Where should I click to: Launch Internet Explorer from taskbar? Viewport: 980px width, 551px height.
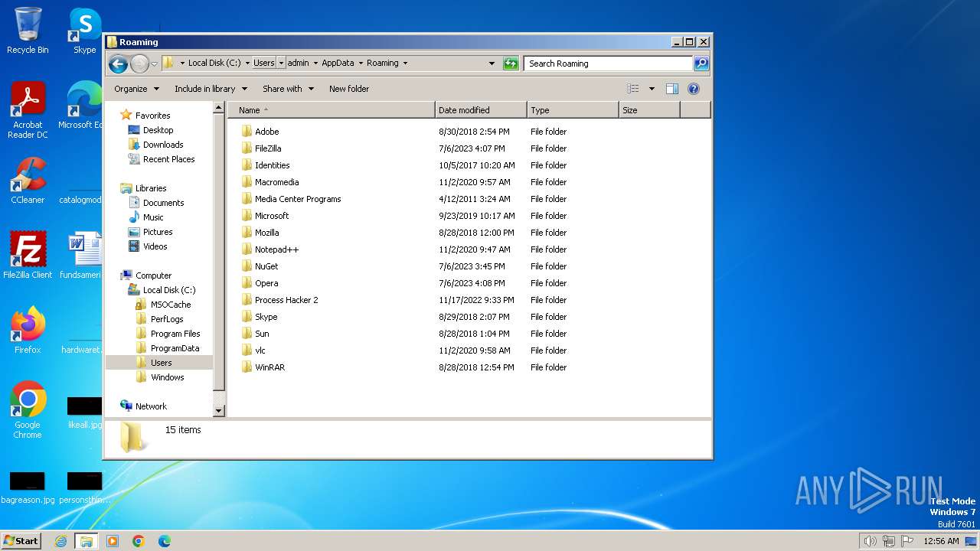(x=60, y=541)
